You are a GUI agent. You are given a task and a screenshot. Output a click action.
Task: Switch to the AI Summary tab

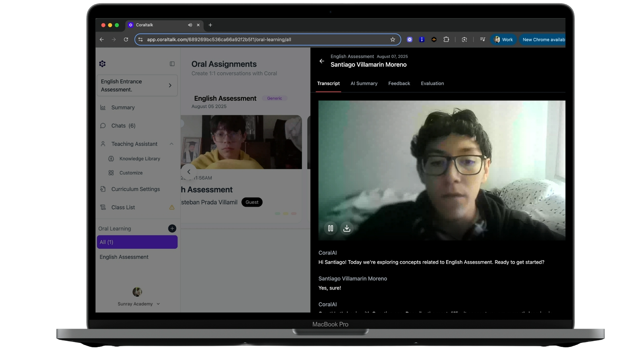tap(364, 83)
